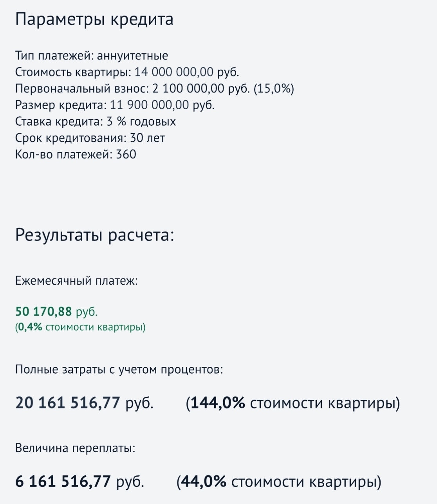
Task: Click the total cost 20 161 516,77 руб.
Action: pos(84,403)
